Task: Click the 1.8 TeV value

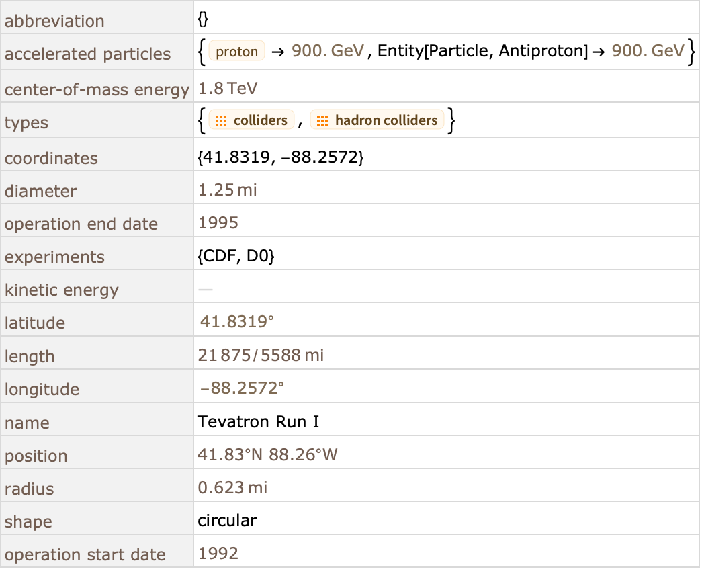Action: [x=228, y=89]
